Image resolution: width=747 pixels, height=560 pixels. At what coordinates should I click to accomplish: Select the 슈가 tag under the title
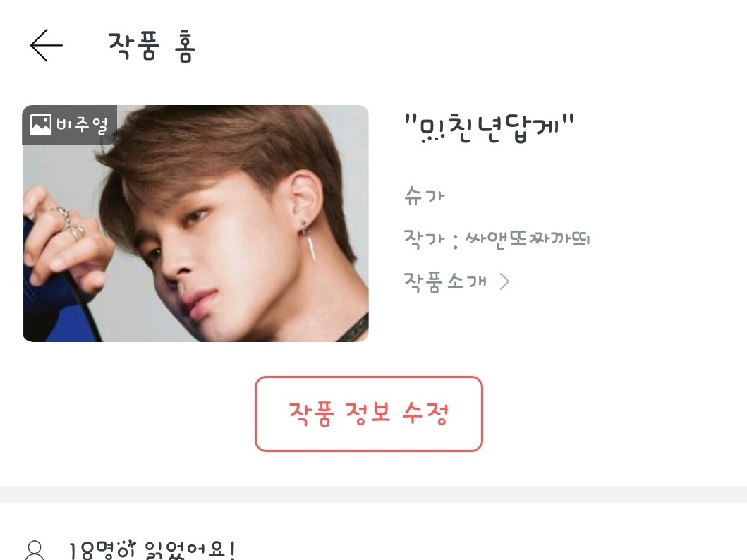424,195
